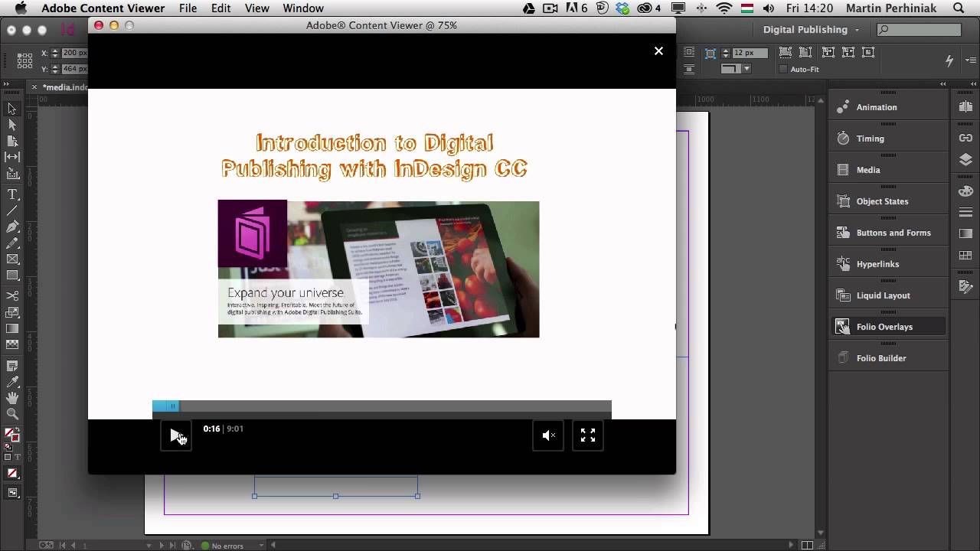Screen dimensions: 980x551
Task: Select the Direct Selection tool
Action: [x=12, y=125]
